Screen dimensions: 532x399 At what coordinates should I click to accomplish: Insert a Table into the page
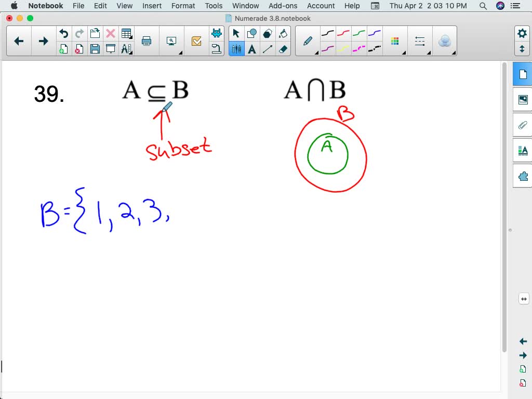(126, 33)
